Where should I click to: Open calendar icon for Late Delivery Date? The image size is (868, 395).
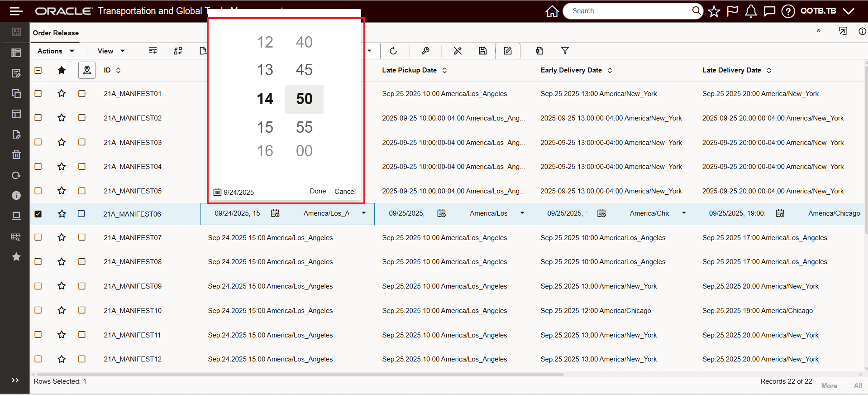pyautogui.click(x=780, y=213)
